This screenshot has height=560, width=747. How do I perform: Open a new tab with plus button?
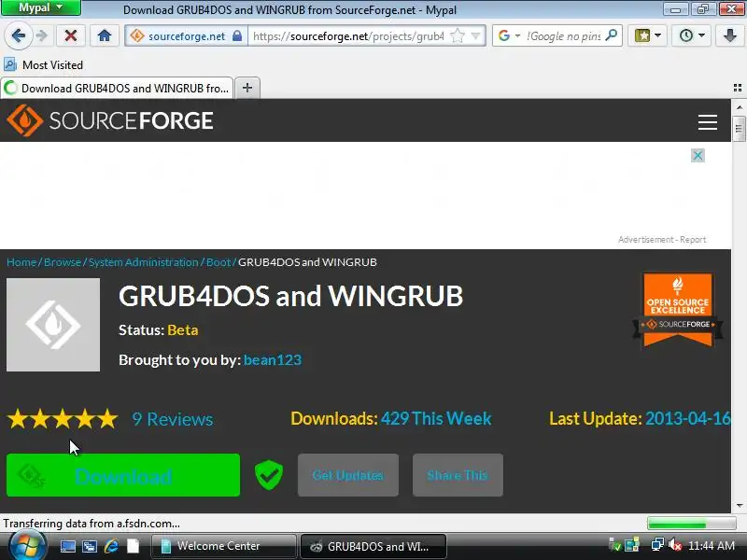(x=247, y=88)
